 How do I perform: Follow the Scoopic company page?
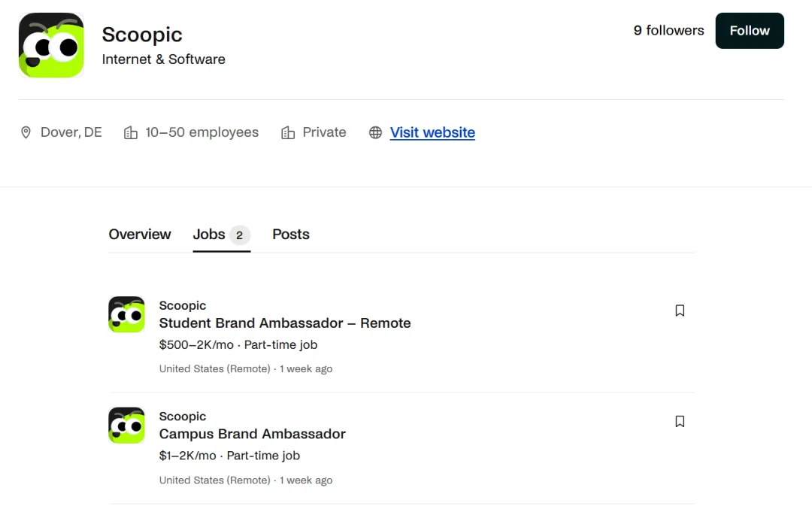point(750,31)
